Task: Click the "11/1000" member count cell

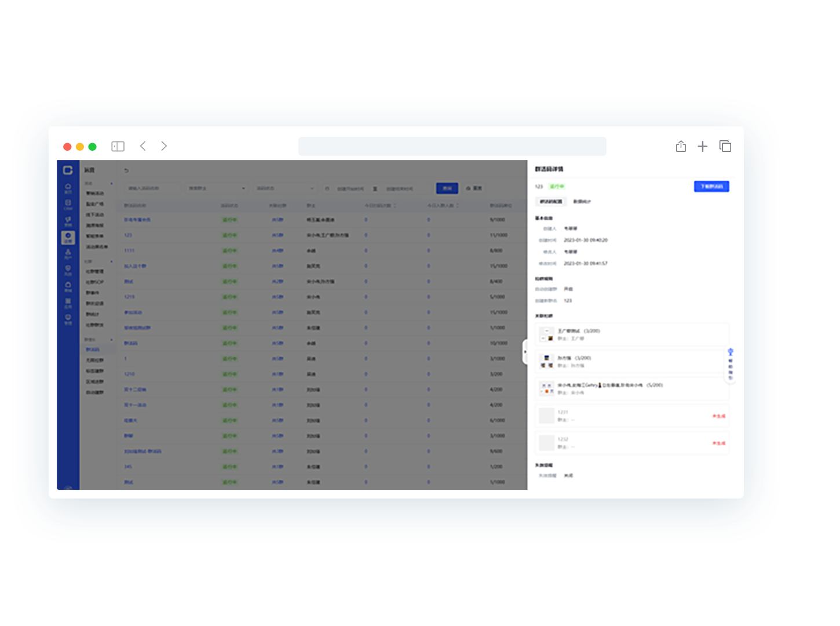Action: 499,235
